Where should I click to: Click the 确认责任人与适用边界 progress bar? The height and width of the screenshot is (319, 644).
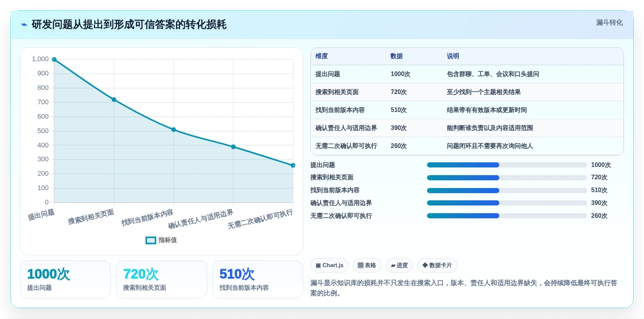pos(507,203)
